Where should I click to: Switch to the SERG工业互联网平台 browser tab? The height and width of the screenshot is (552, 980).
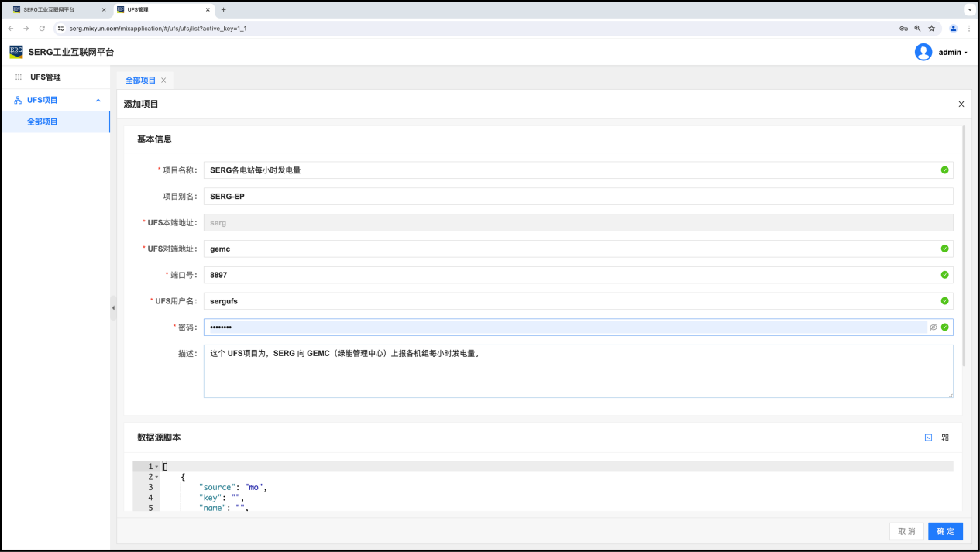(54, 9)
